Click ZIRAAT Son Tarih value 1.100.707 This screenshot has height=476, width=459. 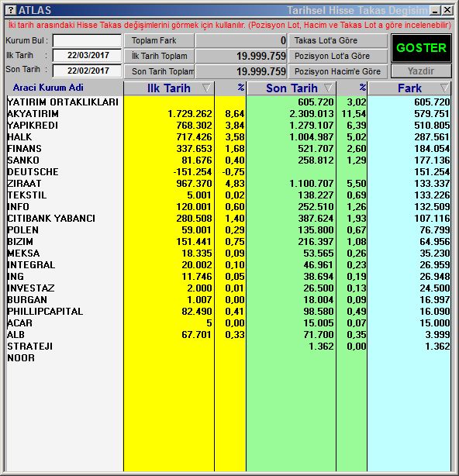pos(312,184)
